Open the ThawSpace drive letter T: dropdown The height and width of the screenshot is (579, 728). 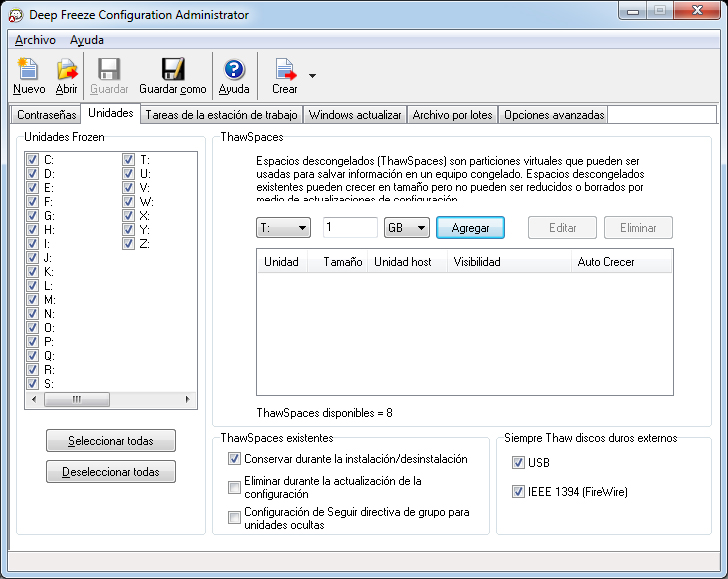pos(283,228)
